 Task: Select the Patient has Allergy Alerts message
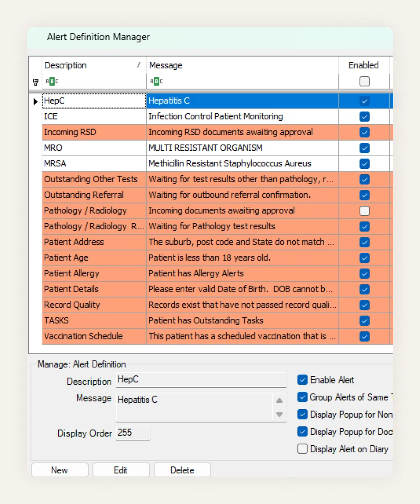pos(242,273)
